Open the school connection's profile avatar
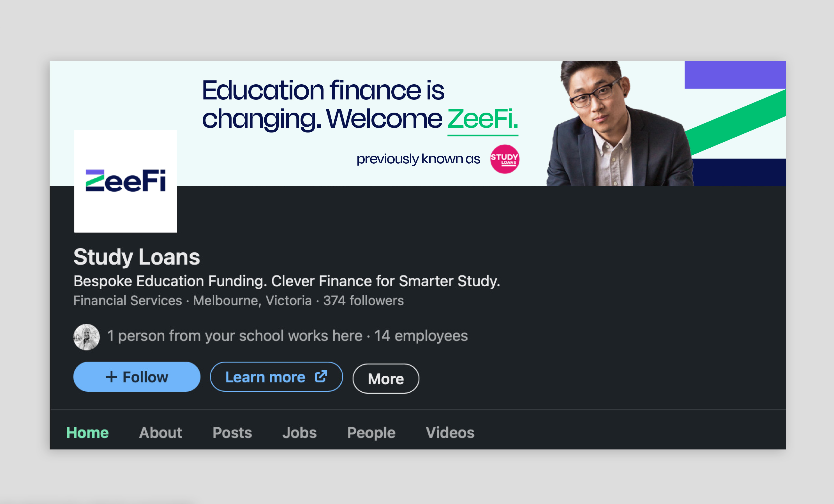The height and width of the screenshot is (504, 834). [87, 337]
